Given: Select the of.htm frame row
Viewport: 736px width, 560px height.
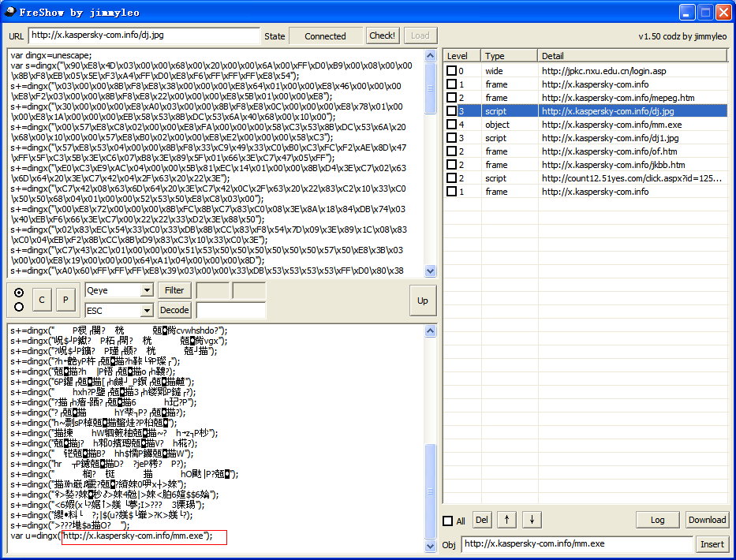Looking at the screenshot, I should tap(586, 151).
